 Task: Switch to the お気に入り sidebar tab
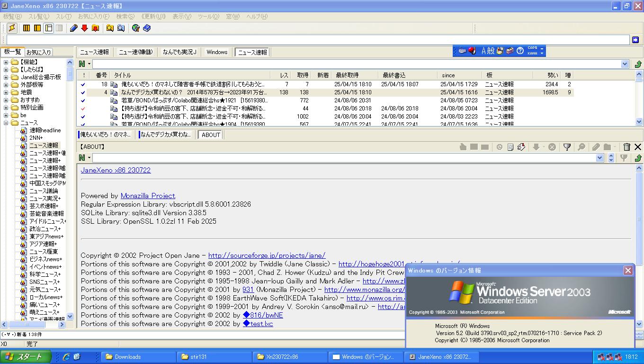tap(39, 53)
